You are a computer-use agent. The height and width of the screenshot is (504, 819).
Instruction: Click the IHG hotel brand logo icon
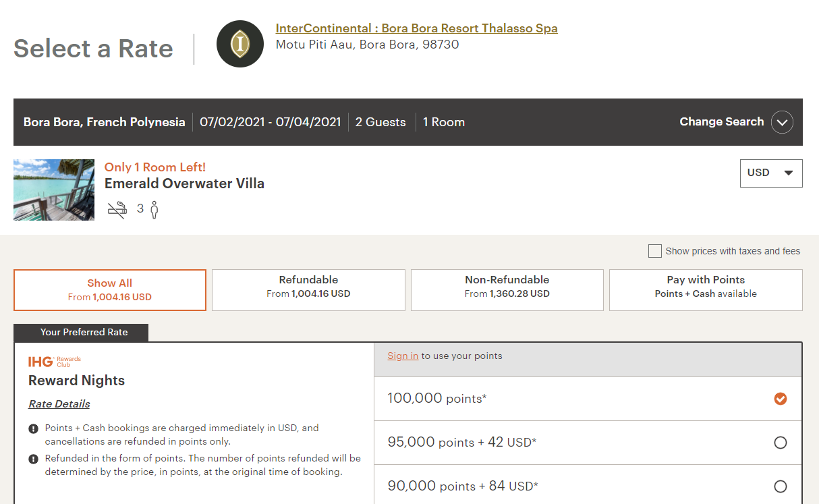click(239, 43)
